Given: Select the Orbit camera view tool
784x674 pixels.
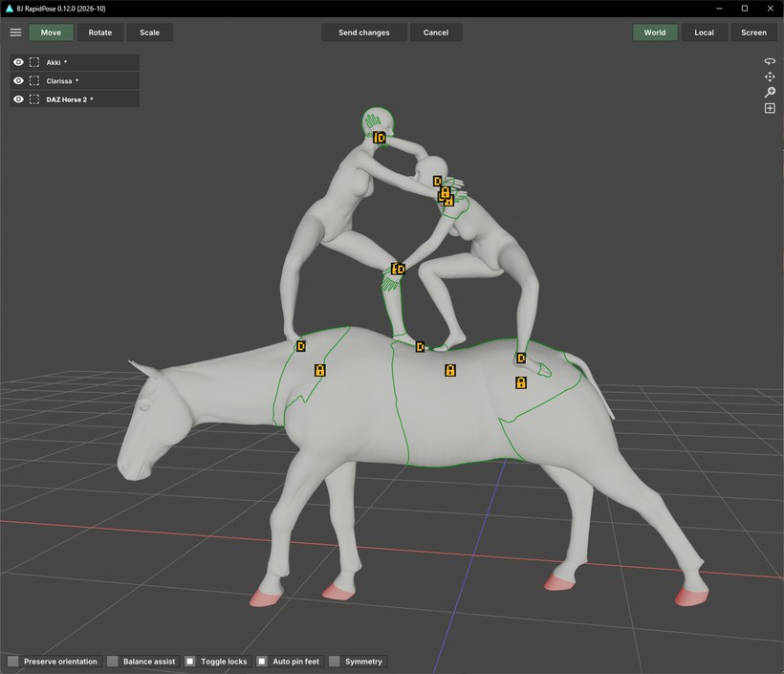Looking at the screenshot, I should [770, 61].
